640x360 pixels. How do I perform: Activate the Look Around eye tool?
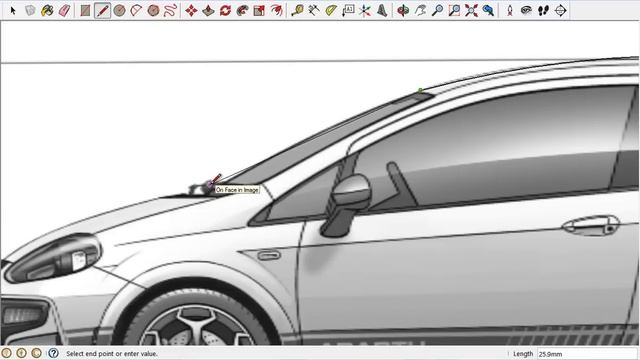point(526,11)
